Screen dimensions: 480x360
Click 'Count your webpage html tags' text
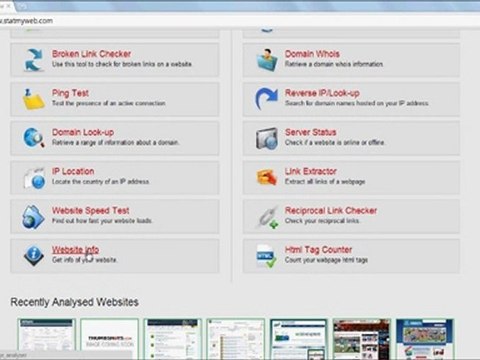[326, 260]
